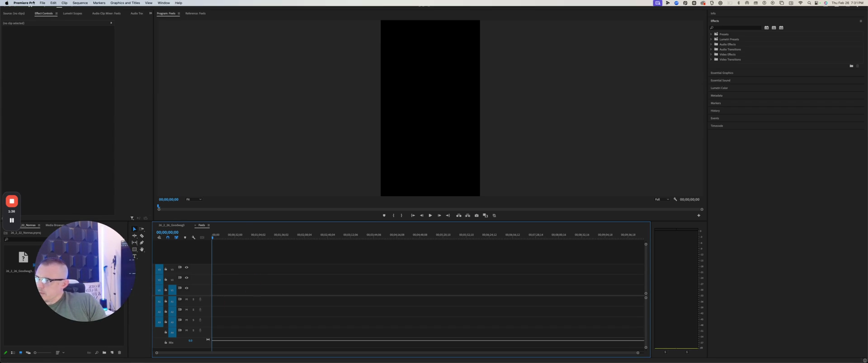Expand the Audio Transitions folder
Viewport: 868px width, 363px height.
pyautogui.click(x=711, y=49)
